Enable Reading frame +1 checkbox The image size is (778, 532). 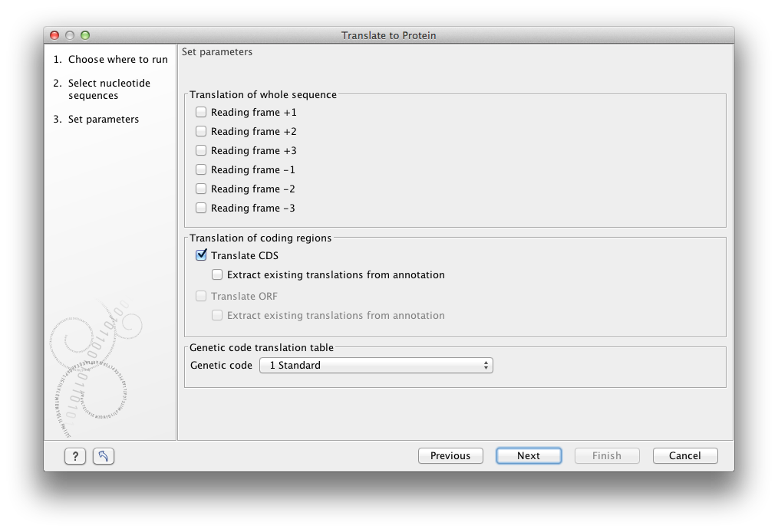201,112
